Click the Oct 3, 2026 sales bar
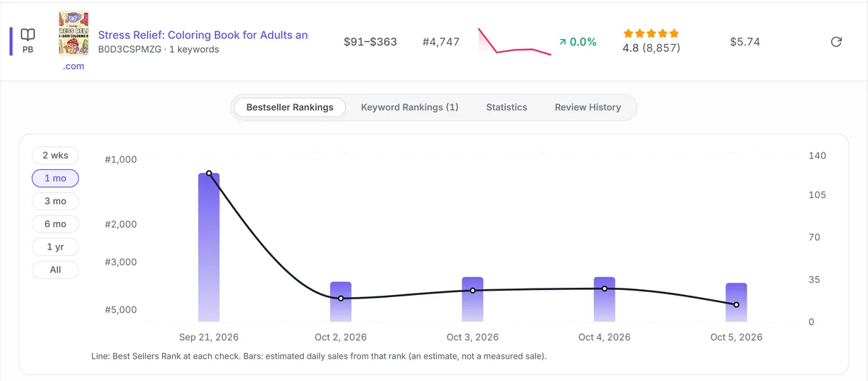The height and width of the screenshot is (381, 868). pos(472,299)
